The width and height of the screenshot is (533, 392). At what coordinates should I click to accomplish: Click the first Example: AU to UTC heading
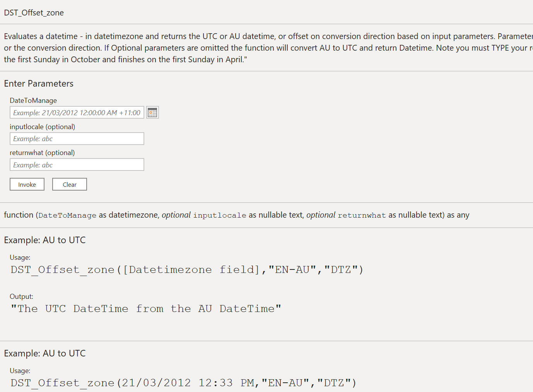[x=45, y=240]
